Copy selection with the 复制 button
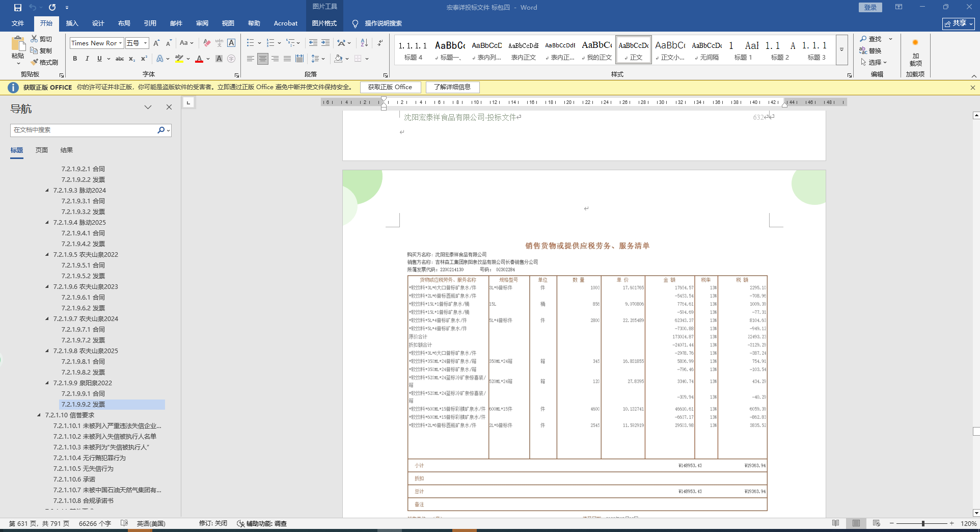This screenshot has width=980, height=532. coord(41,50)
